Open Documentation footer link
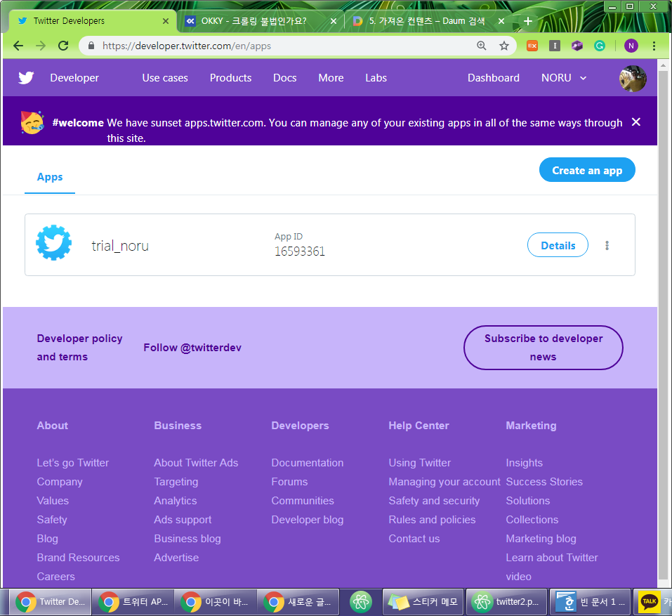 [308, 463]
